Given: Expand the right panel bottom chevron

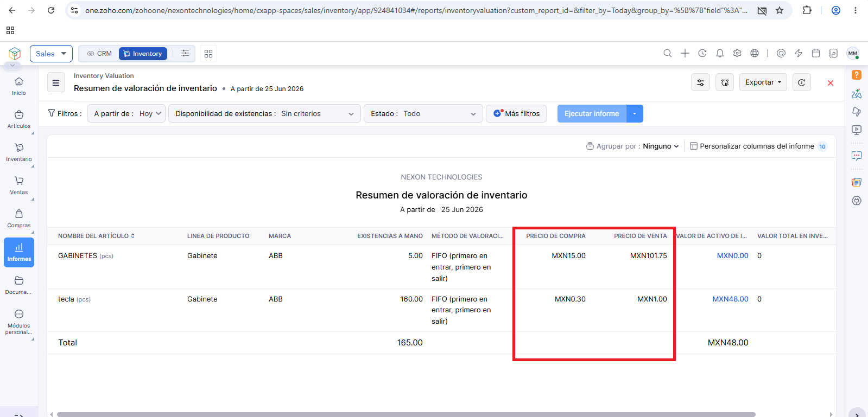Looking at the screenshot, I should [857, 414].
